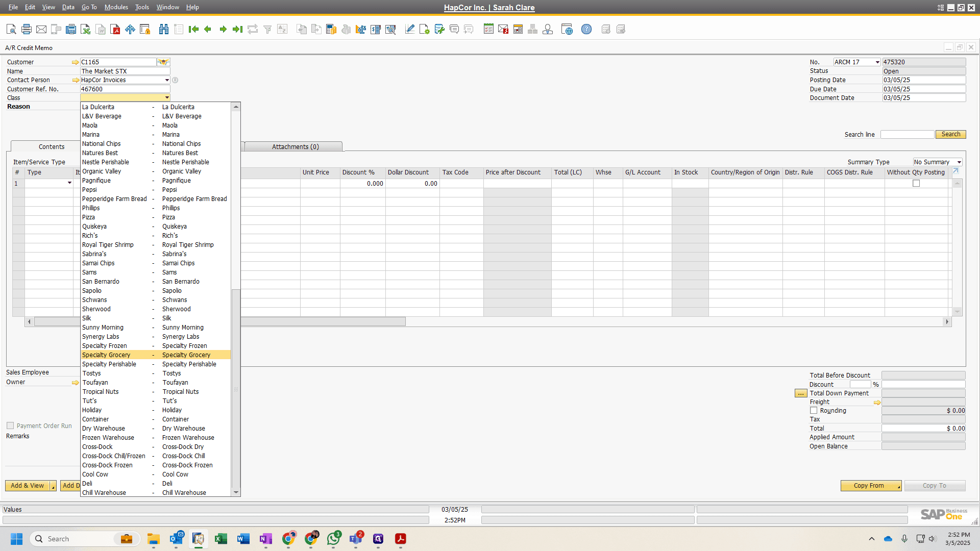Switch to the Attachments (0) tab
The height and width of the screenshot is (551, 980).
[x=295, y=147]
